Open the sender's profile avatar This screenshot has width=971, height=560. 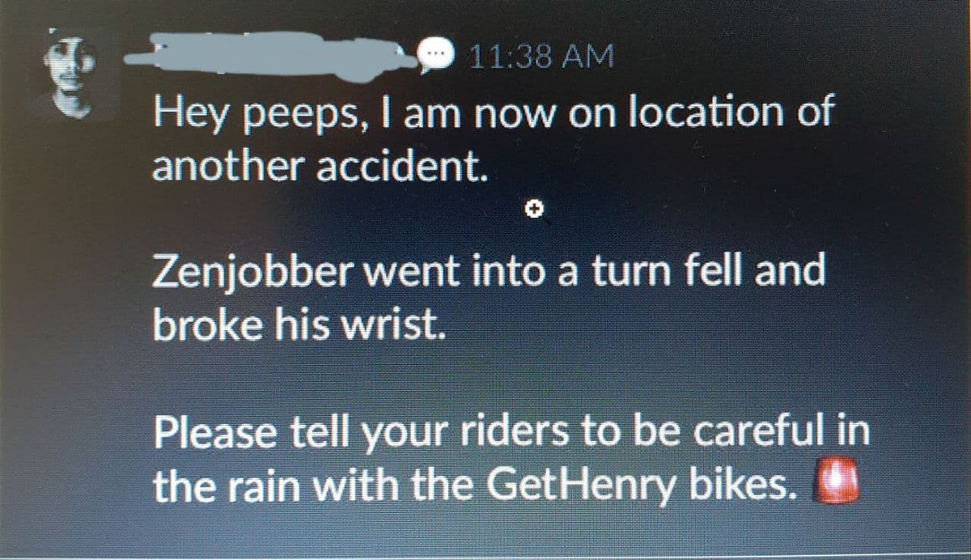point(73,77)
